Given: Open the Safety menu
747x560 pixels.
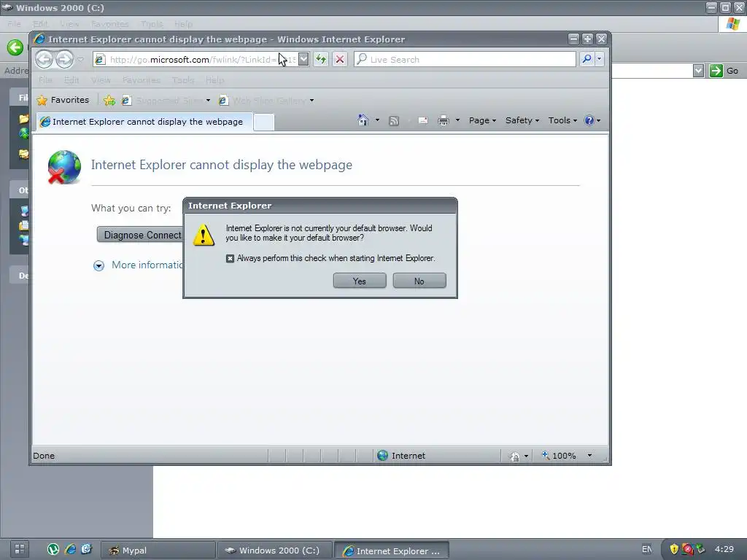Looking at the screenshot, I should pos(522,120).
